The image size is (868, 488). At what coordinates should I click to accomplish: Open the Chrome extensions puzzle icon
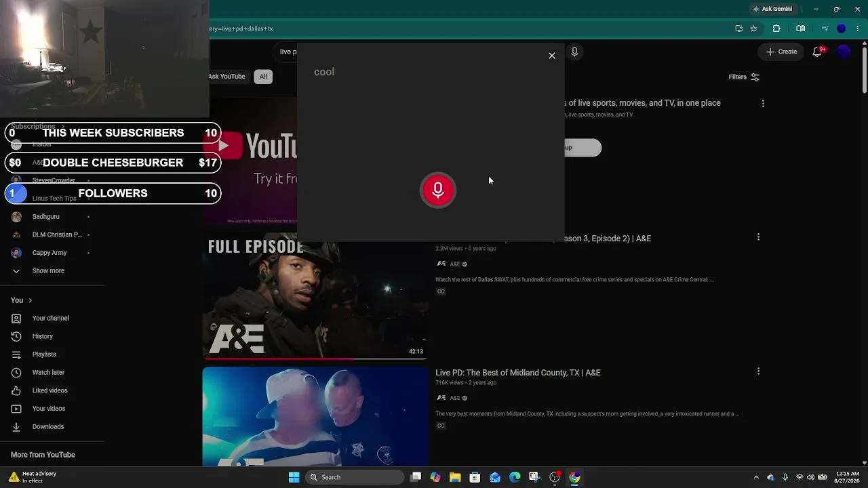pos(776,28)
